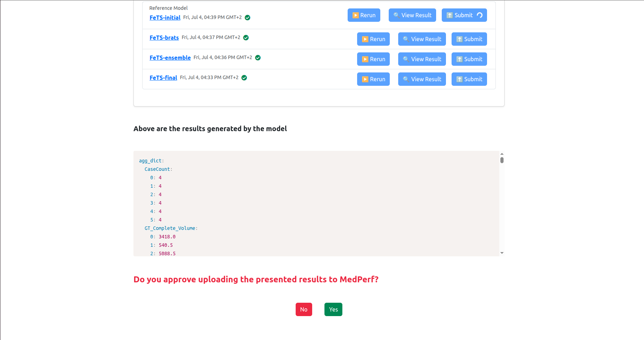Open the FeTS-brats model link
This screenshot has height=340, width=644.
pos(164,38)
